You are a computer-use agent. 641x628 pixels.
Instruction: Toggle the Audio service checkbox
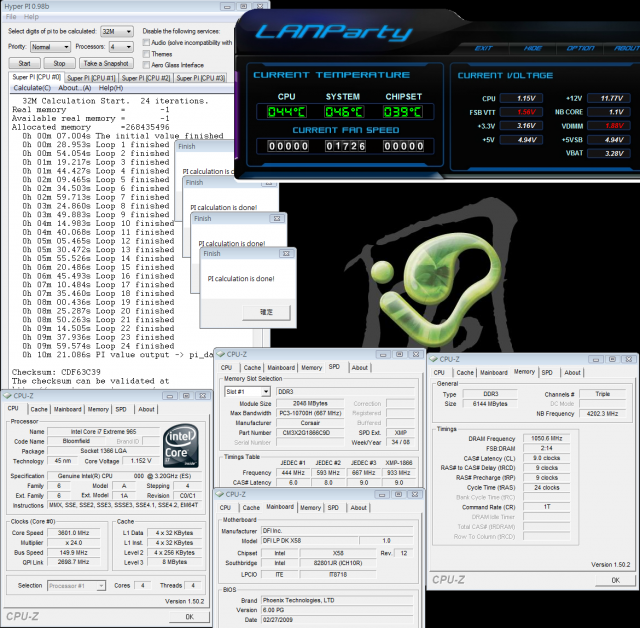[146, 43]
